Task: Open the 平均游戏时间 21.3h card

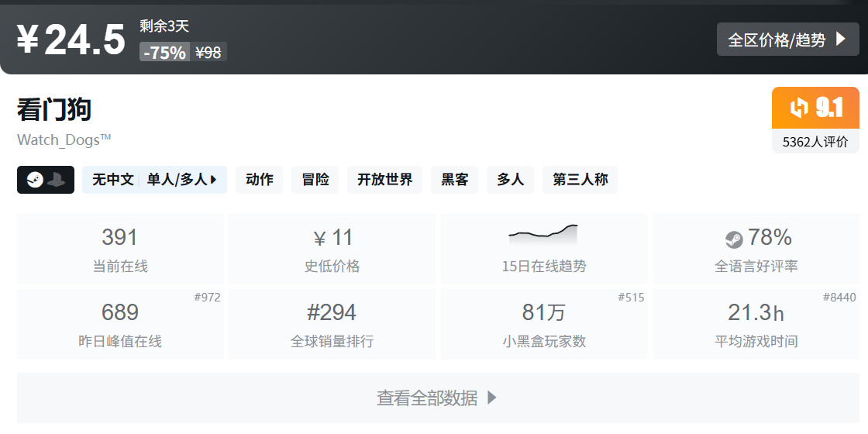Action: pos(756,324)
